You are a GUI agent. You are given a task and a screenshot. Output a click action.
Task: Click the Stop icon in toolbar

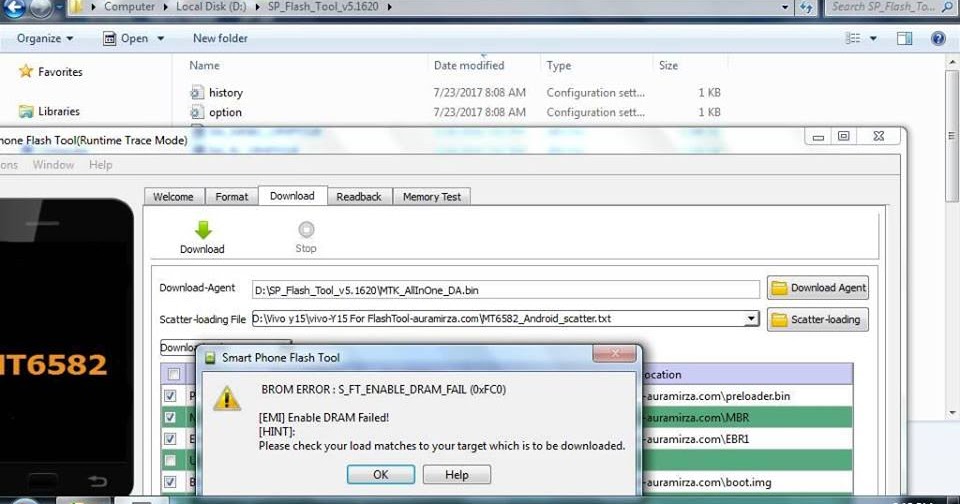(x=306, y=230)
